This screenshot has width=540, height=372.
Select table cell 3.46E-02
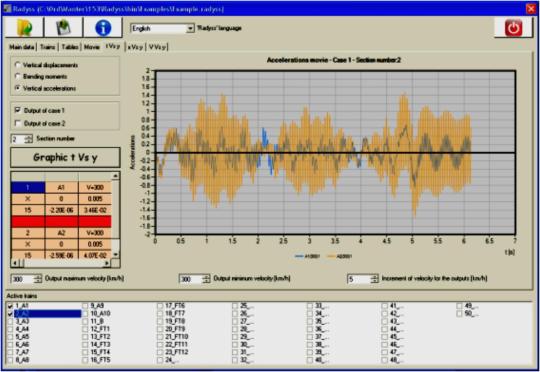click(95, 210)
